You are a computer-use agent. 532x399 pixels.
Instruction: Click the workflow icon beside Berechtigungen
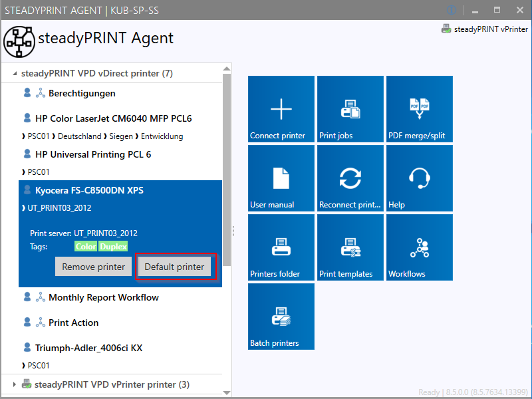pyautogui.click(x=41, y=92)
